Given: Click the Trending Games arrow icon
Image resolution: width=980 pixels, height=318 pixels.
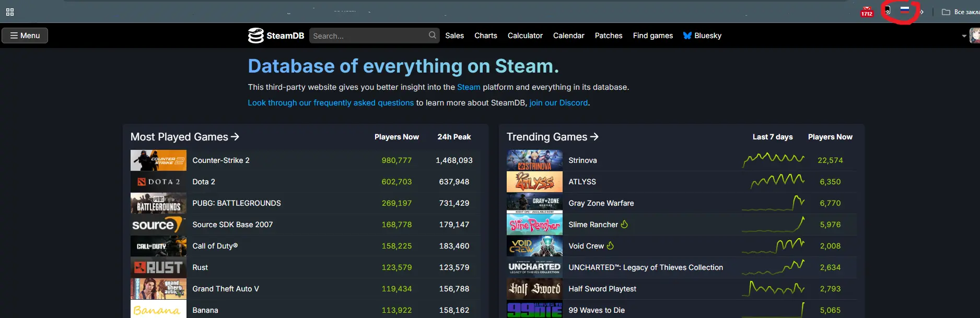Looking at the screenshot, I should (594, 137).
